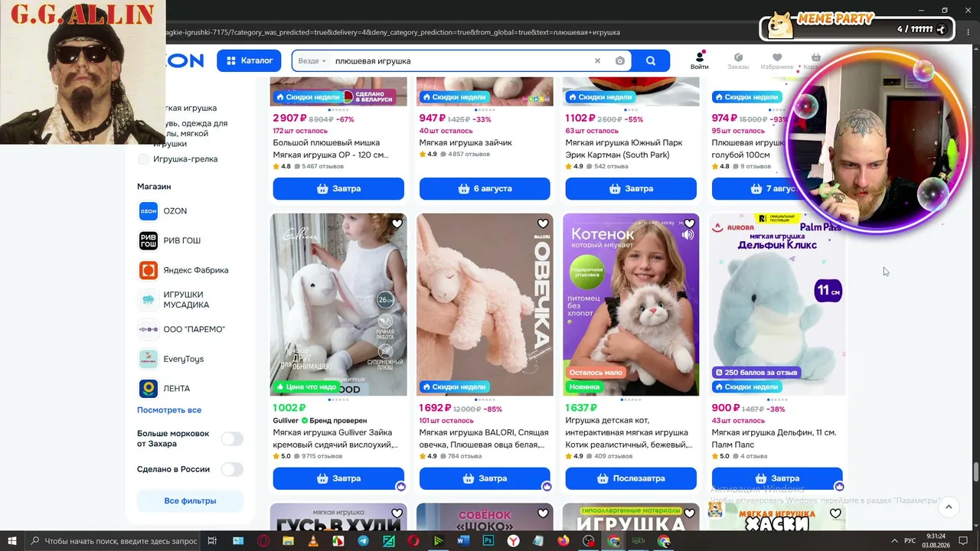Viewport: 980px width, 551px height.
Task: Click the Windows taskbar search box
Action: pos(114,541)
